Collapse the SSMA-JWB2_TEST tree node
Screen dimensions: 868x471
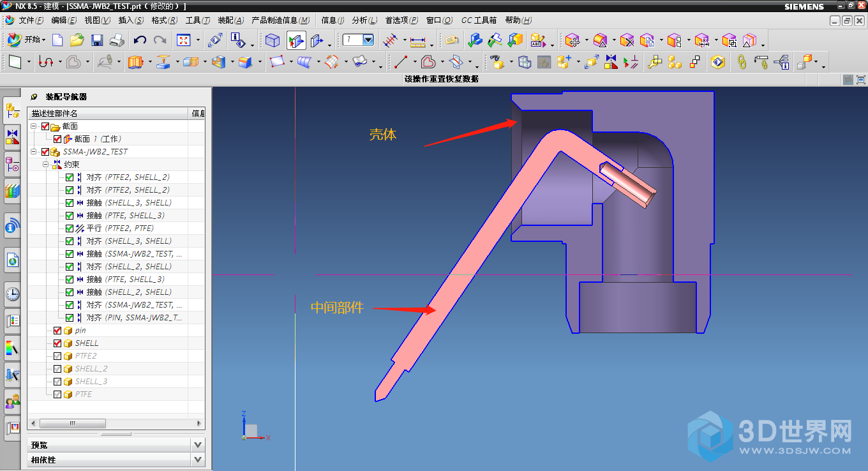coord(34,152)
